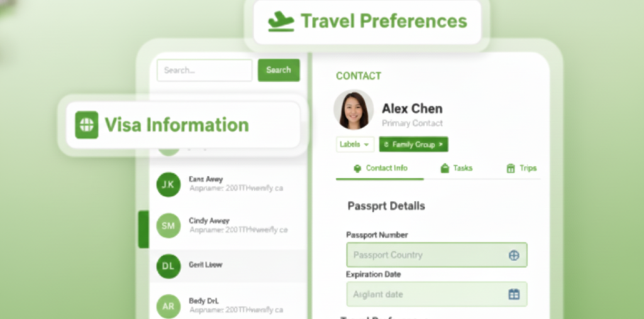Image resolution: width=644 pixels, height=319 pixels.
Task: Click the globe icon in Passport Country field
Action: pyautogui.click(x=514, y=256)
